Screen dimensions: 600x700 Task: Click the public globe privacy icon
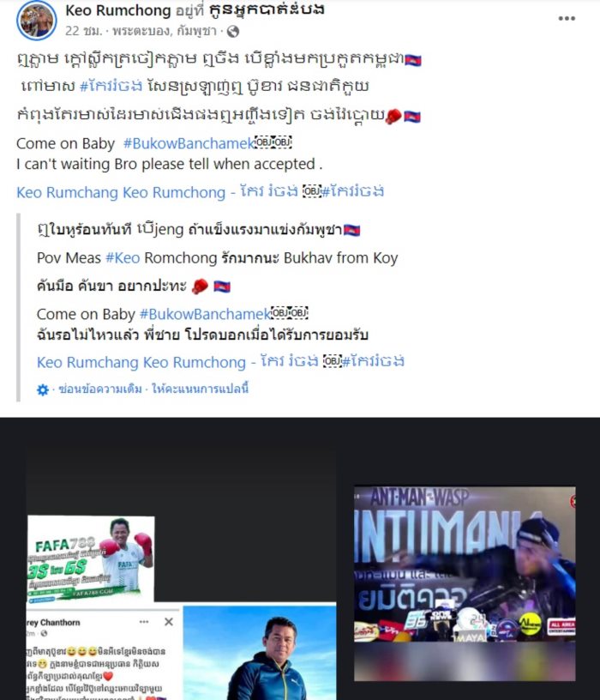[x=233, y=31]
